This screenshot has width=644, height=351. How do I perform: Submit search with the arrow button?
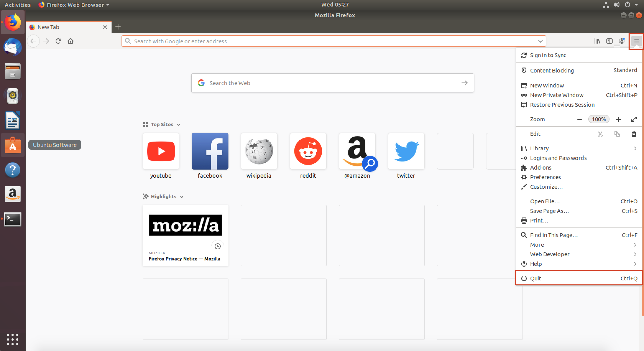click(464, 83)
